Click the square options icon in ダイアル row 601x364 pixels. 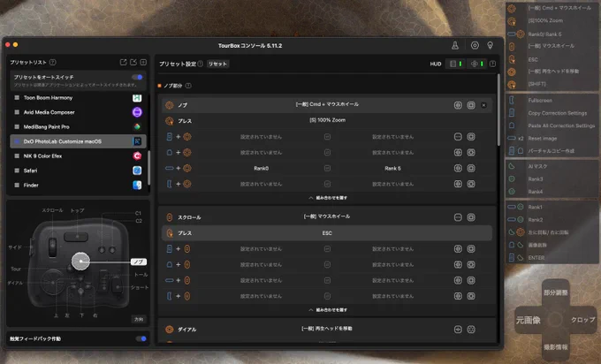click(471, 330)
